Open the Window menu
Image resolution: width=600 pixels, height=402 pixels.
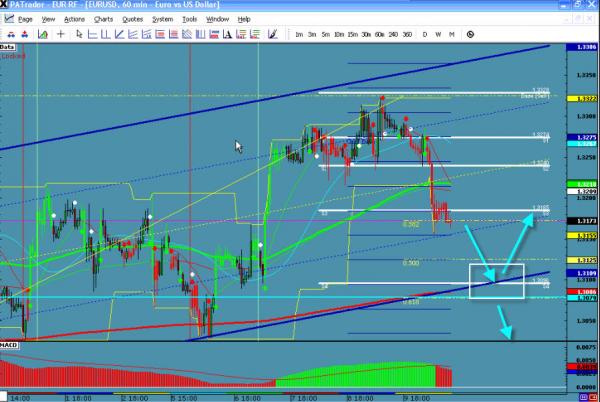(x=217, y=19)
